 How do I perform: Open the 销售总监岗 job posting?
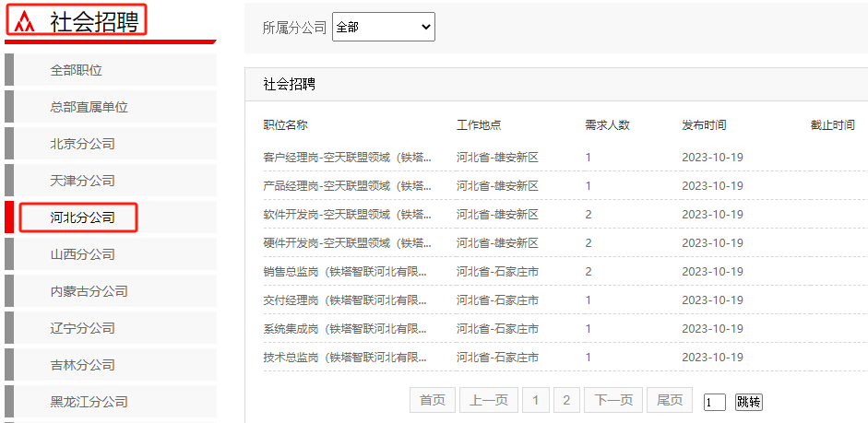345,272
